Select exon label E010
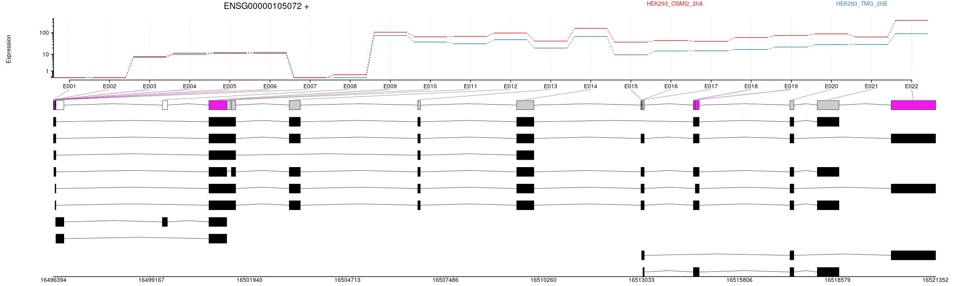This screenshot has height=286, width=980. [x=430, y=86]
